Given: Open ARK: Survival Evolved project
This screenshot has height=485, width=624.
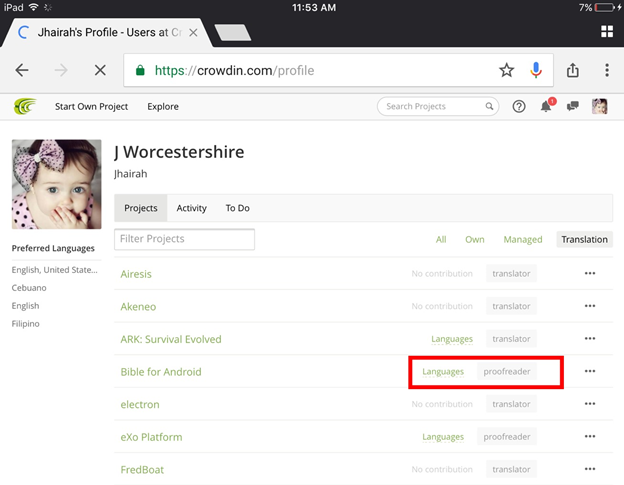Looking at the screenshot, I should 171,339.
